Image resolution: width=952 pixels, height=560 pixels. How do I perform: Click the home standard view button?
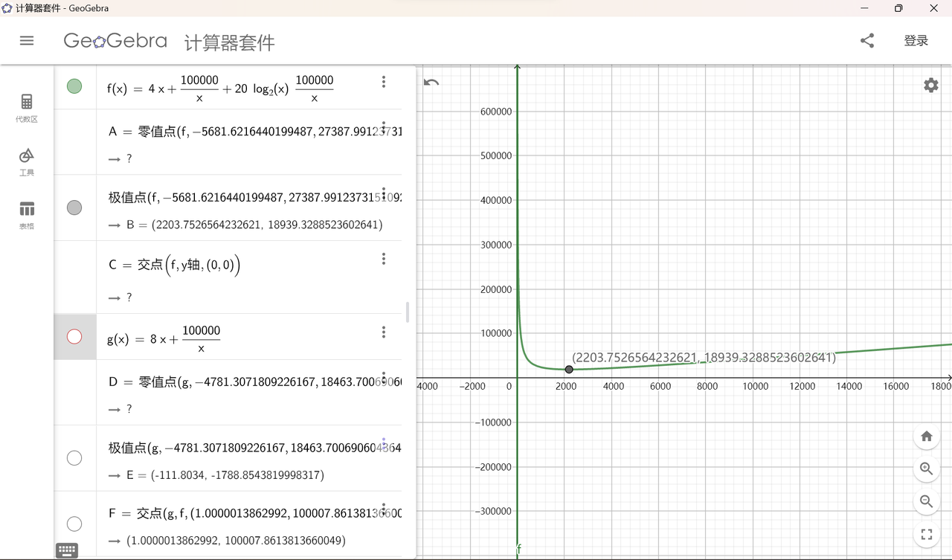pyautogui.click(x=927, y=437)
